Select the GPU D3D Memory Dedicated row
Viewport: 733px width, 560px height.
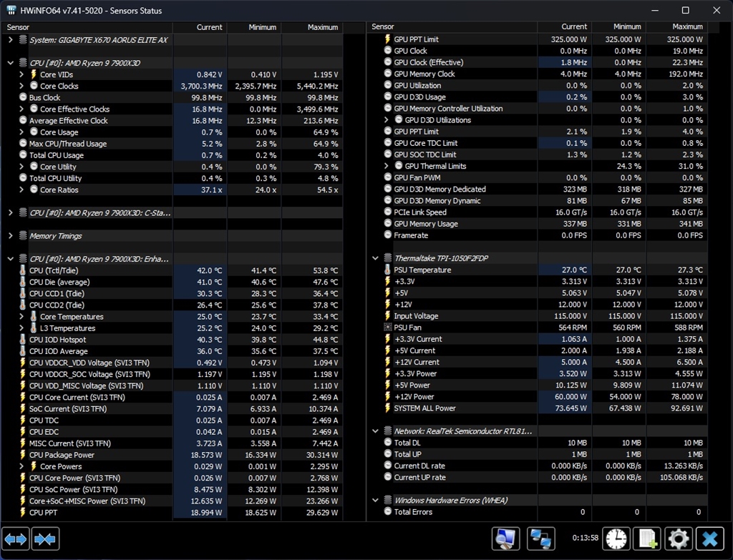537,189
